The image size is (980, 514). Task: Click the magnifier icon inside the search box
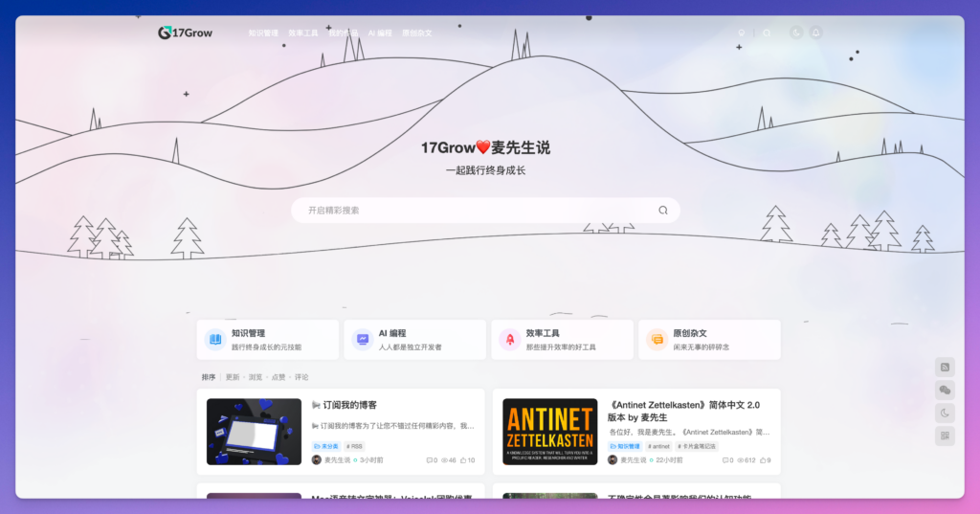[663, 211]
